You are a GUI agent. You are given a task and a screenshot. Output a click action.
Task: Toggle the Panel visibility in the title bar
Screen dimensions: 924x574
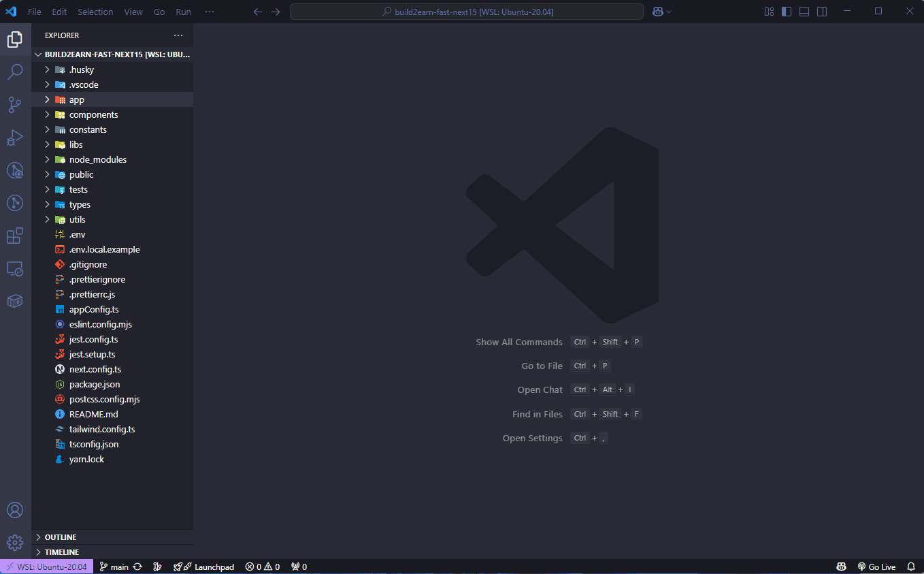[804, 11]
